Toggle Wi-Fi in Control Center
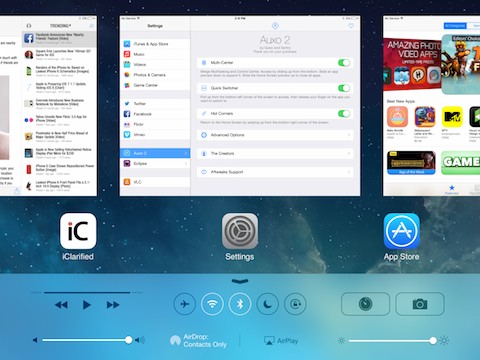The width and height of the screenshot is (480, 360). pos(212,304)
